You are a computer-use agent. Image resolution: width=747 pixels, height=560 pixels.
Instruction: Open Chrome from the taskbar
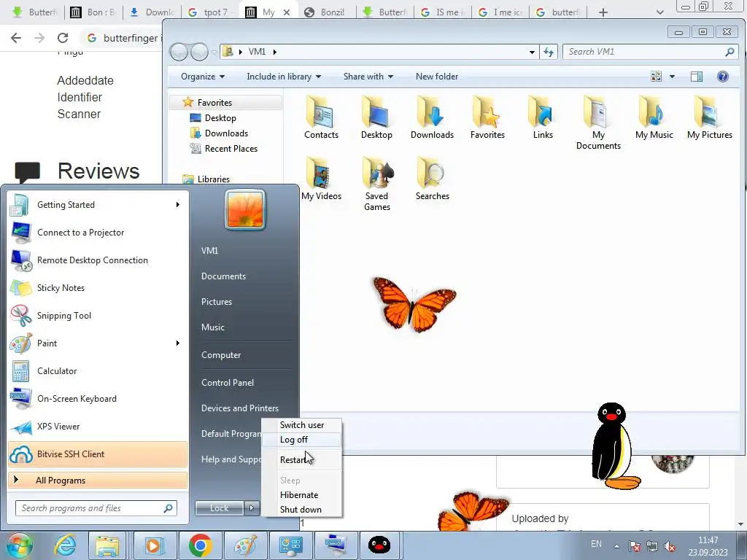pos(200,545)
